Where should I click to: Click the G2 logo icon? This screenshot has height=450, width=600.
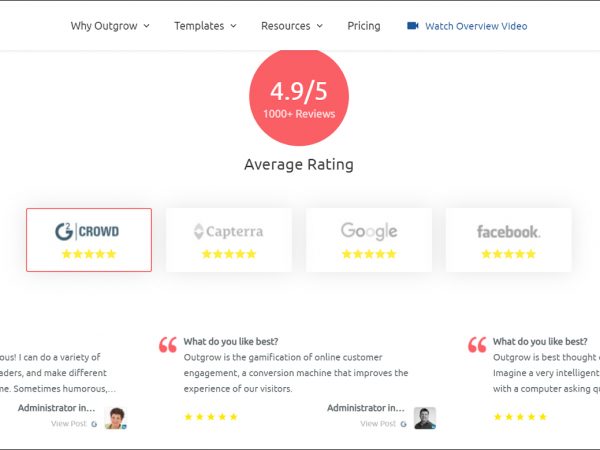pos(66,231)
